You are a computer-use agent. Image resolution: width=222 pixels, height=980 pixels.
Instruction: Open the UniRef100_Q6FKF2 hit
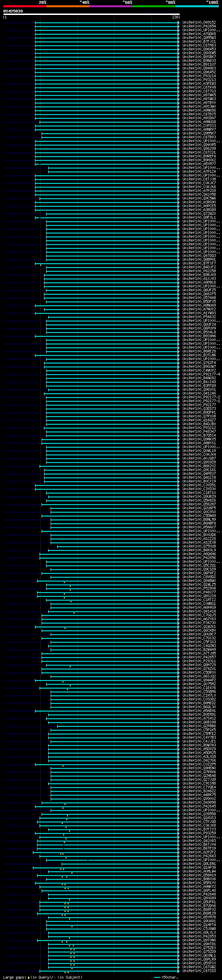(x=199, y=573)
